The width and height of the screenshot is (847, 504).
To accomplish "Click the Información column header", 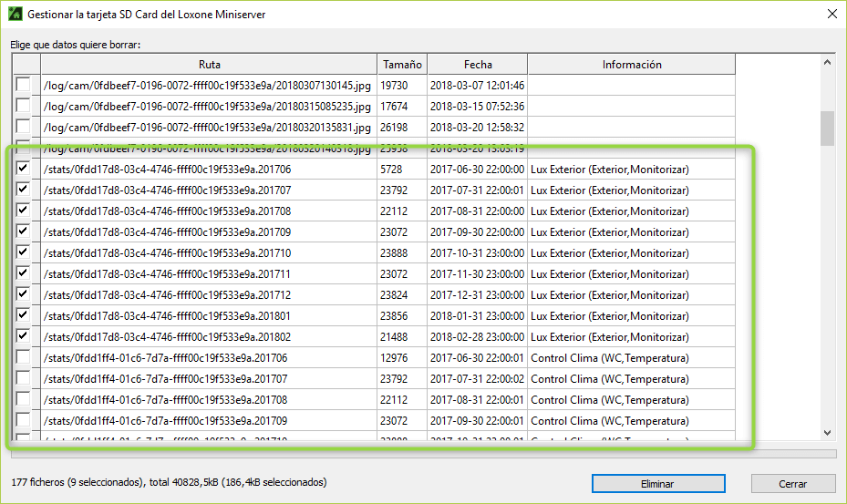I will pyautogui.click(x=631, y=65).
